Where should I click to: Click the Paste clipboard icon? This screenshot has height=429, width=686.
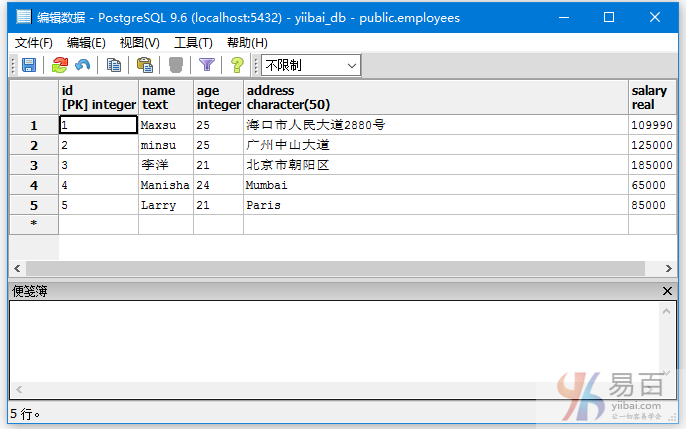[x=144, y=65]
